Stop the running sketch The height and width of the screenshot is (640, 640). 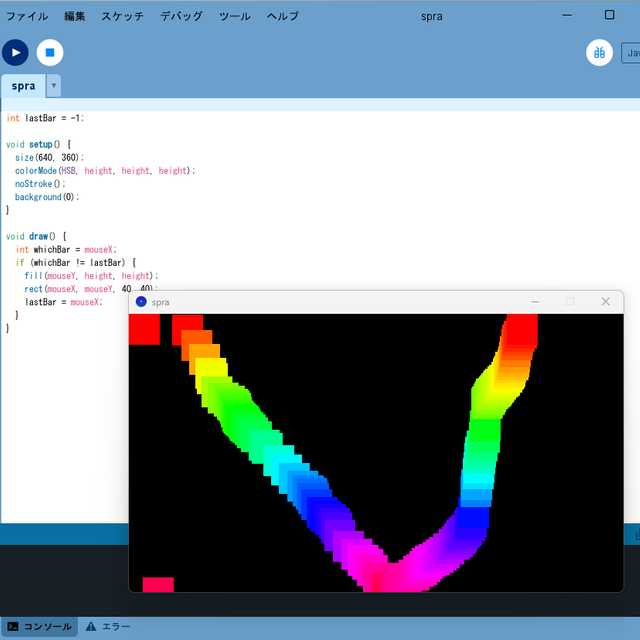(x=50, y=52)
